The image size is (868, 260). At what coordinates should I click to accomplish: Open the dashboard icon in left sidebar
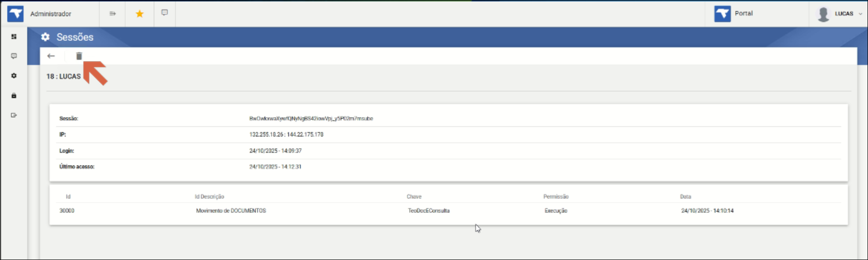[x=14, y=37]
